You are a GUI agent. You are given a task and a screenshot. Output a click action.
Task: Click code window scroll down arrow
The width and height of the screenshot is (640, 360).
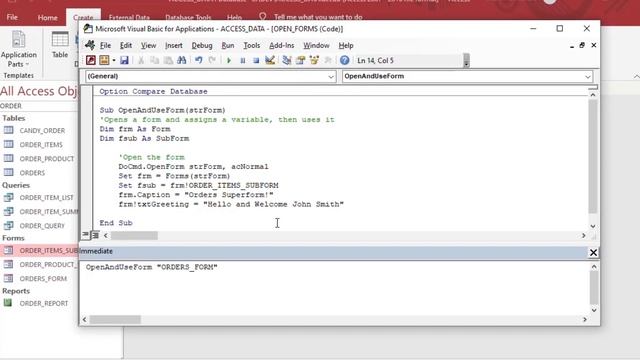(593, 226)
